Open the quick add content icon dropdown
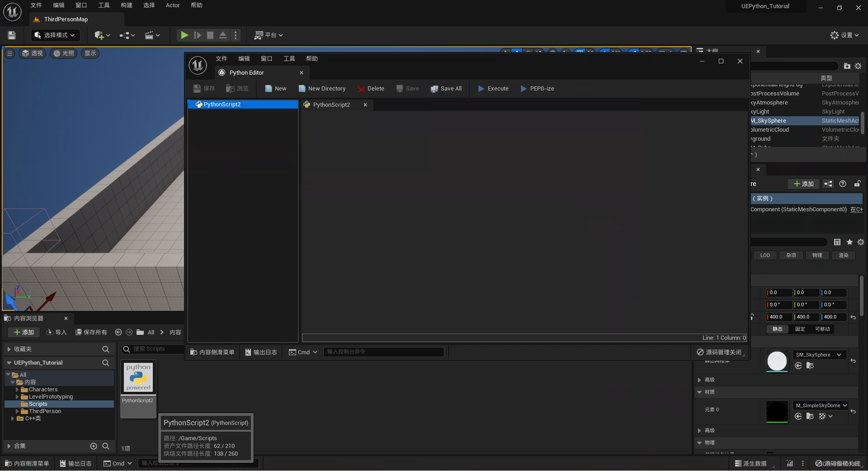Screen dimensions: 868x471 (102, 35)
